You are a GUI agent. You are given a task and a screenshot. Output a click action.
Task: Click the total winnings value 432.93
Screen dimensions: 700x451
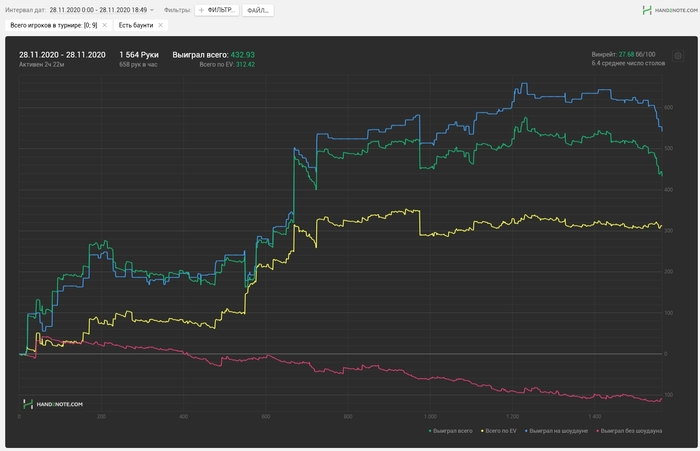click(241, 55)
